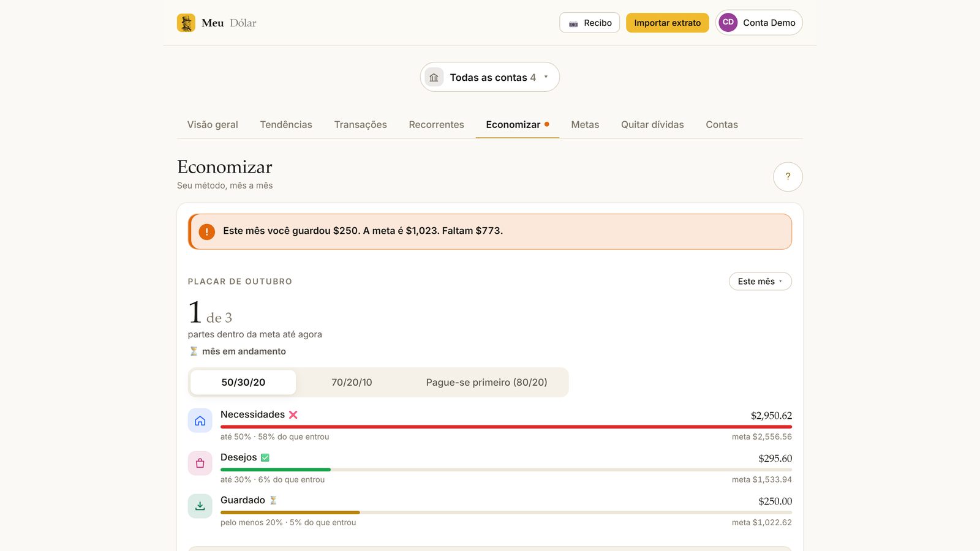
Task: Open the Conta Demo account menu
Action: point(759,23)
